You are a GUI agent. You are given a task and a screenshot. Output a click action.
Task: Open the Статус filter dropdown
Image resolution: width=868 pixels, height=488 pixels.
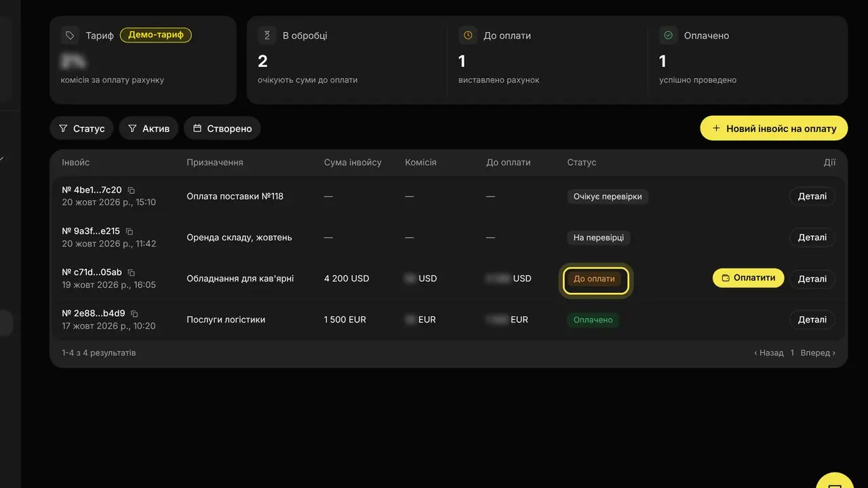pyautogui.click(x=81, y=128)
